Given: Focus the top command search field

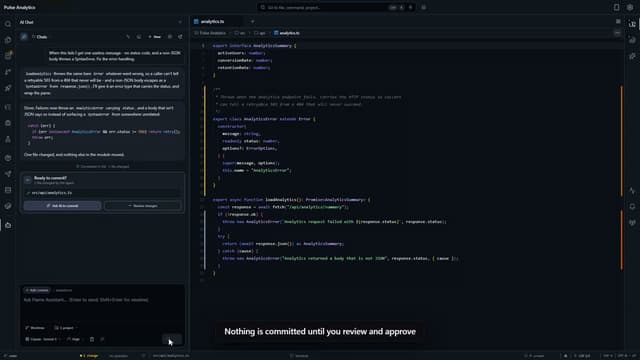Looking at the screenshot, I should click(336, 7).
